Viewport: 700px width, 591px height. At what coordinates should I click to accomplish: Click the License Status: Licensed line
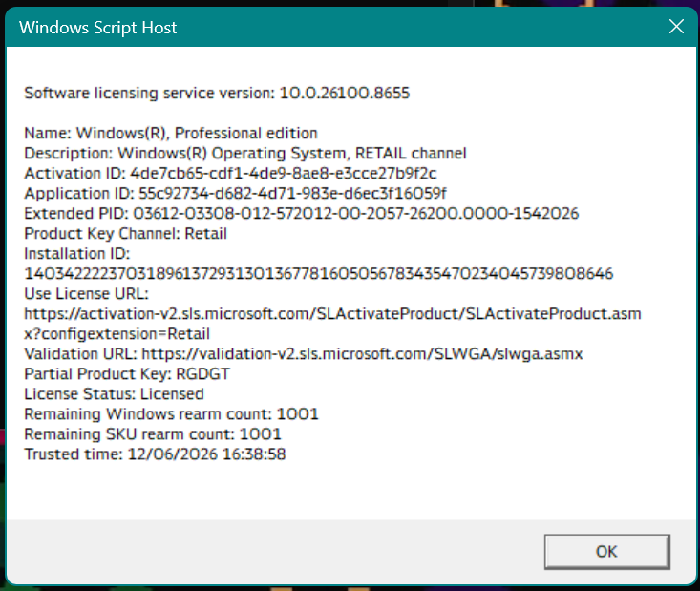click(114, 393)
